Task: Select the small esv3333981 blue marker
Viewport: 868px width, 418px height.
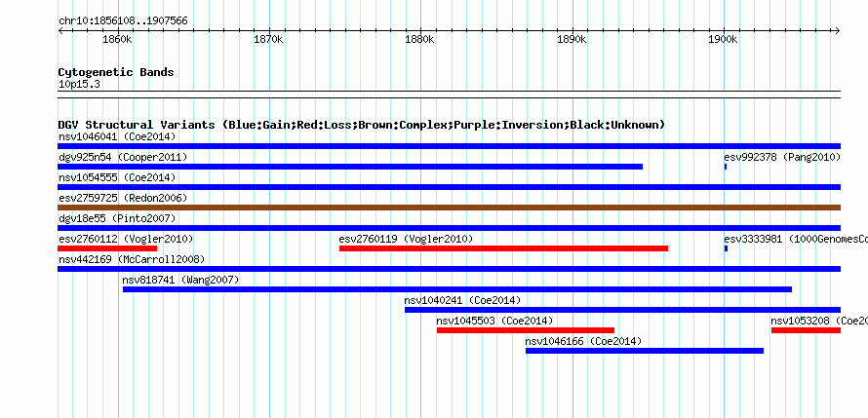Action: (x=726, y=248)
